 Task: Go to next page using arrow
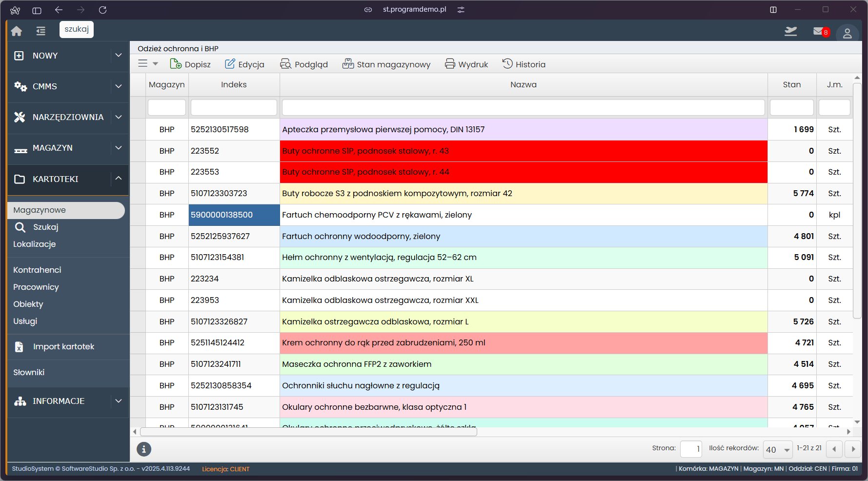(853, 449)
